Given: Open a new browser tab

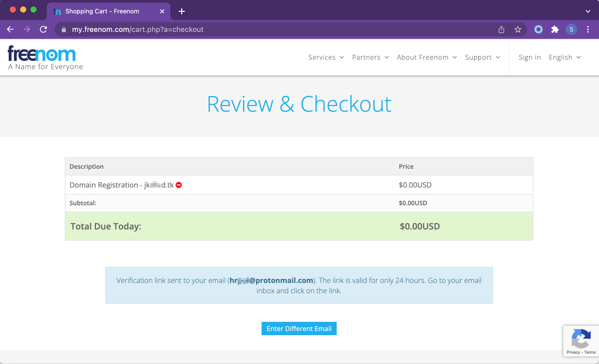Looking at the screenshot, I should coord(181,11).
